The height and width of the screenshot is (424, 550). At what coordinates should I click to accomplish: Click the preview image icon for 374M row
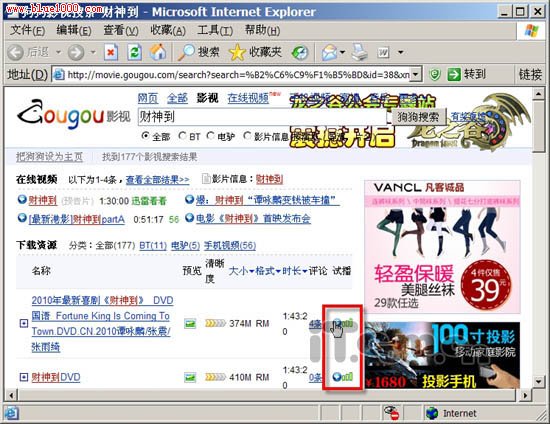(x=190, y=323)
